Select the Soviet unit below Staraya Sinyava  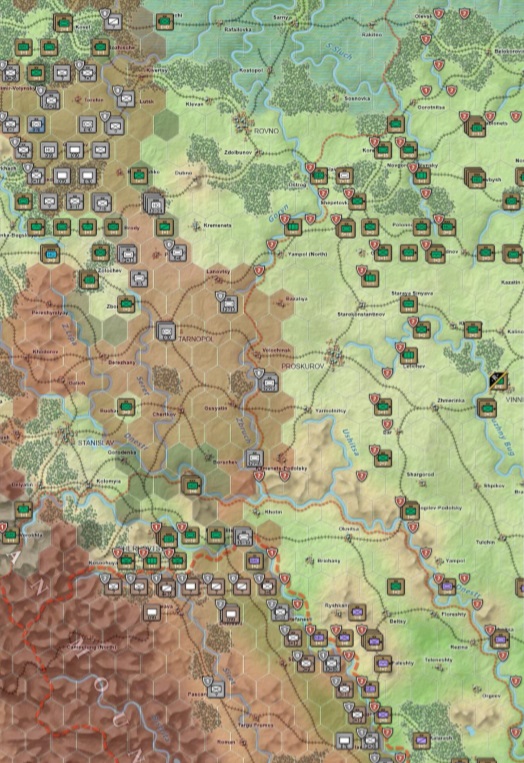[x=409, y=304]
